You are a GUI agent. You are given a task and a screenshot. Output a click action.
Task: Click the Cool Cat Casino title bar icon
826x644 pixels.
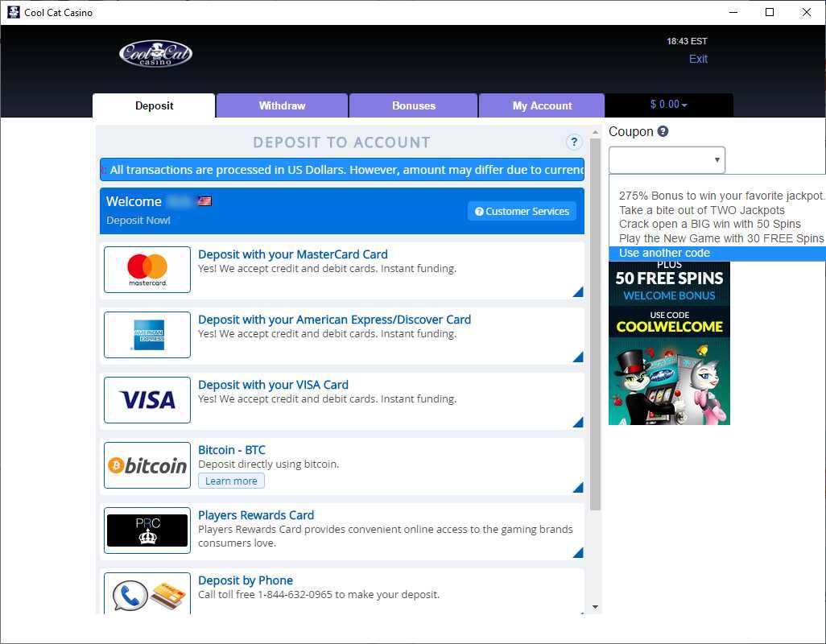click(x=13, y=12)
